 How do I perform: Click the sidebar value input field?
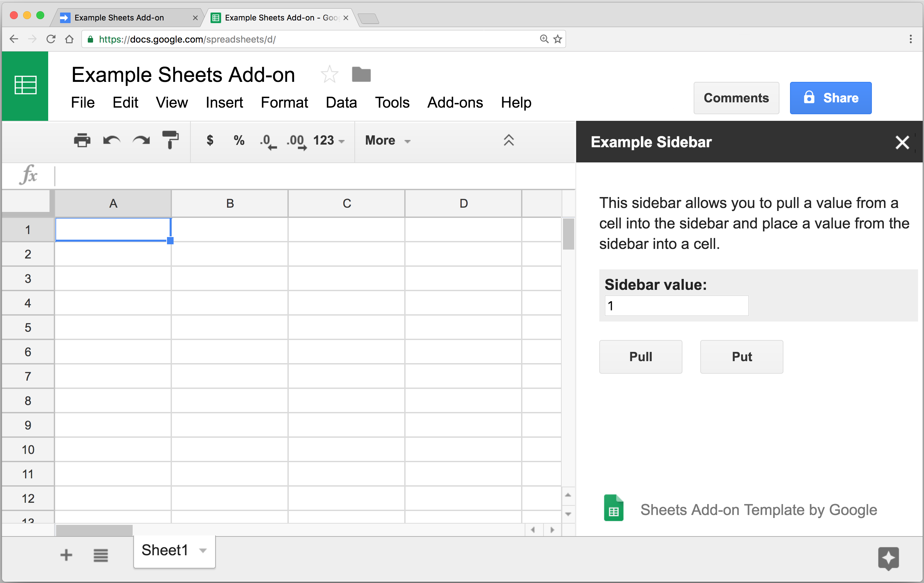[x=676, y=306]
